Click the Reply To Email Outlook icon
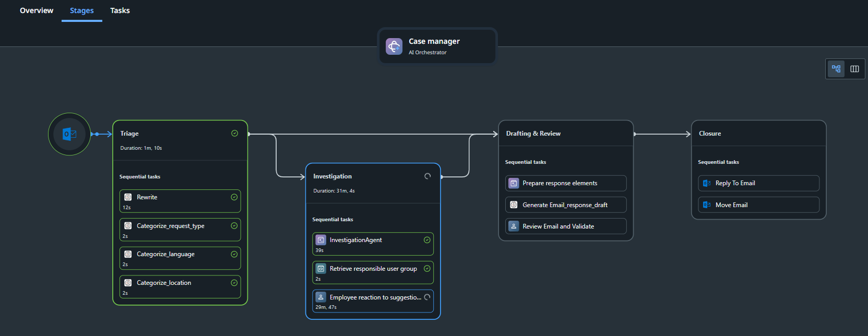The width and height of the screenshot is (868, 336). tap(707, 183)
